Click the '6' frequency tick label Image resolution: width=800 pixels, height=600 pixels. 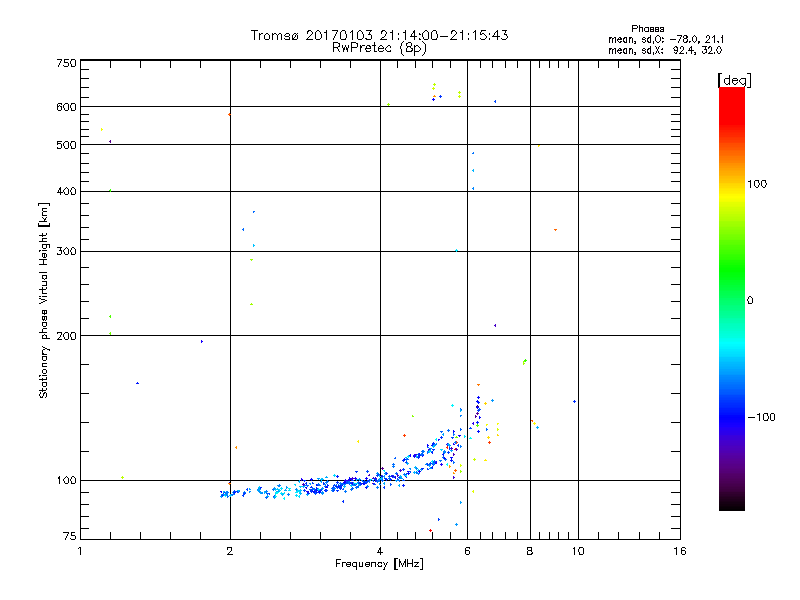[467, 551]
